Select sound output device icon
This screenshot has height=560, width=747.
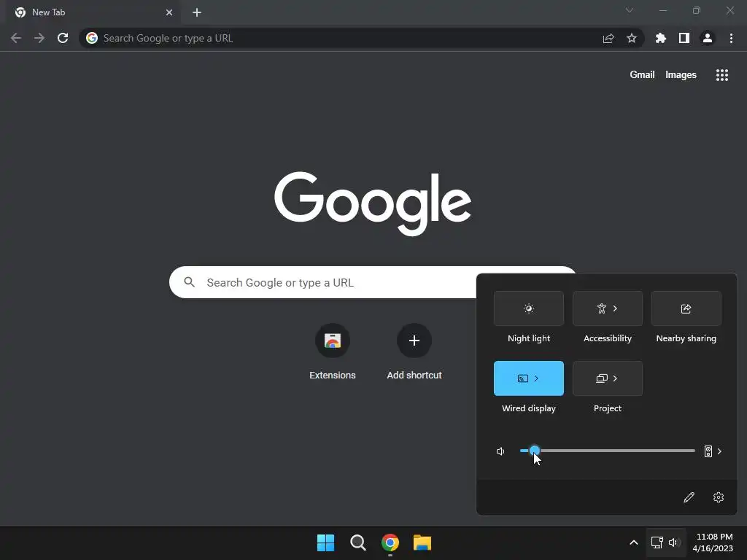click(708, 451)
